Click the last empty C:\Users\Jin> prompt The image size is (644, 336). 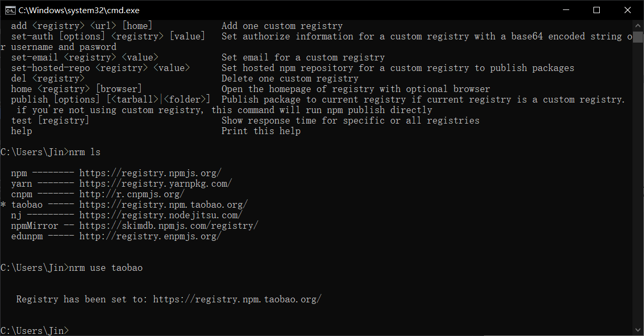pos(34,331)
